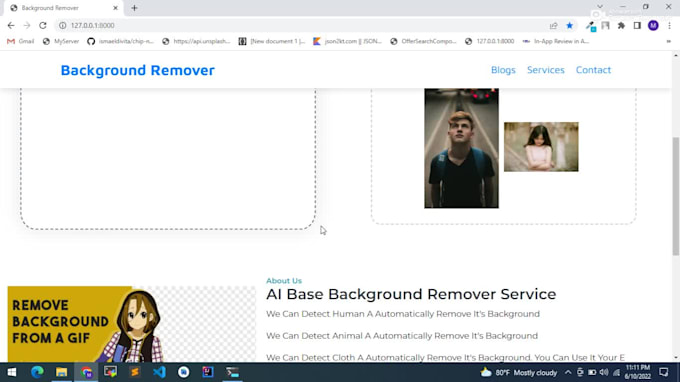This screenshot has width=680, height=382.
Task: Expand the bookmarks overflow chevron
Action: (x=669, y=41)
